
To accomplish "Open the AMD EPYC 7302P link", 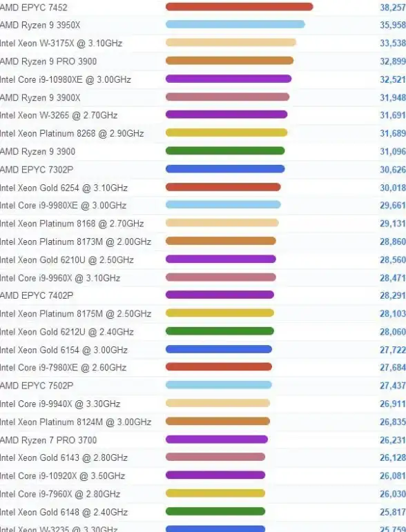I will 37,170.
